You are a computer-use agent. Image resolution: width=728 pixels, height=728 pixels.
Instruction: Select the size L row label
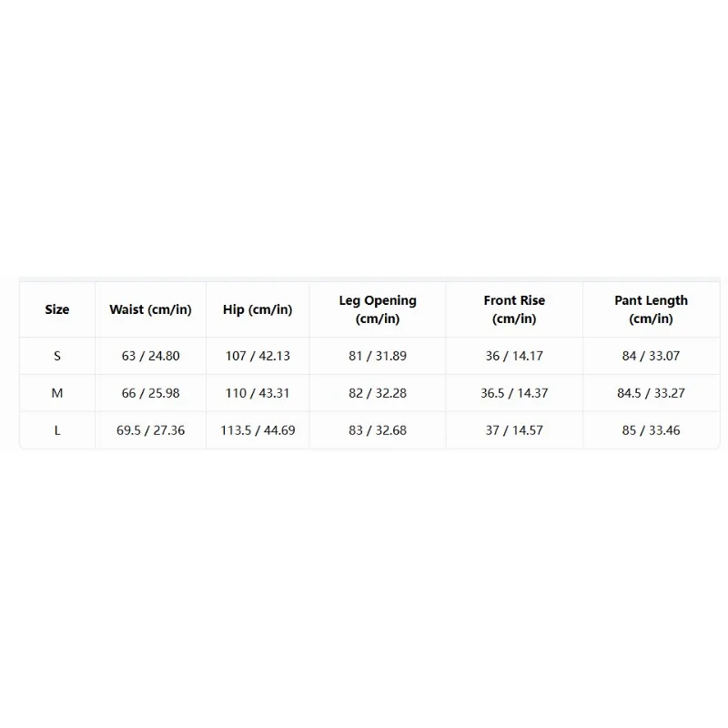tap(57, 430)
